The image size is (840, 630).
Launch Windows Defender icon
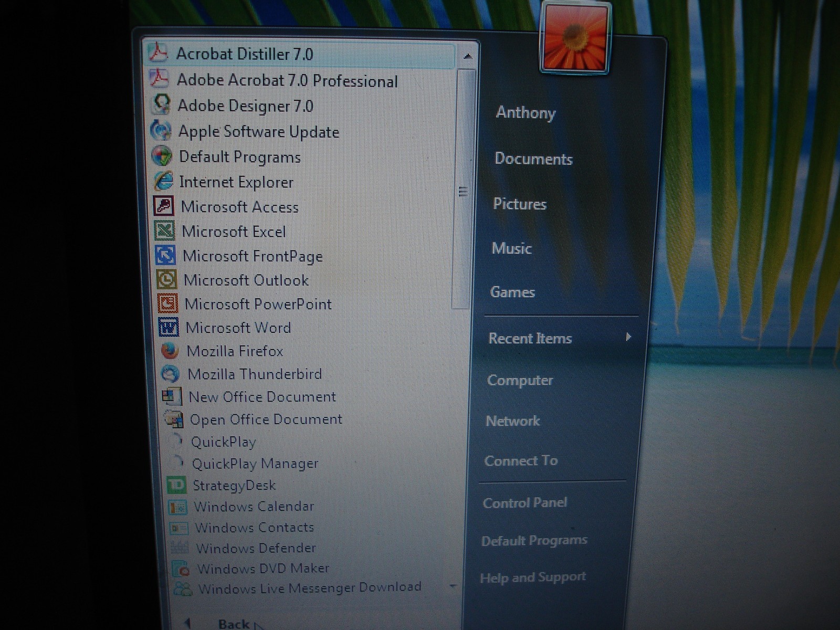180,548
